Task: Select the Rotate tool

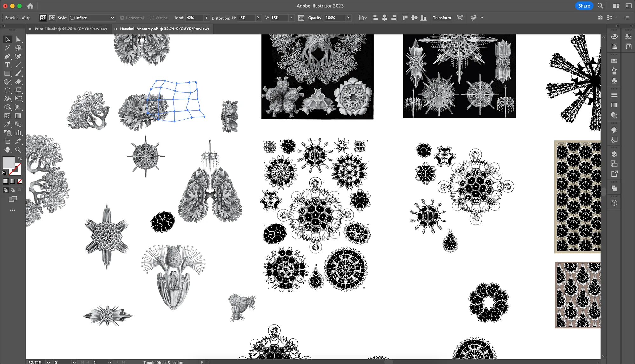Action: pyautogui.click(x=7, y=90)
